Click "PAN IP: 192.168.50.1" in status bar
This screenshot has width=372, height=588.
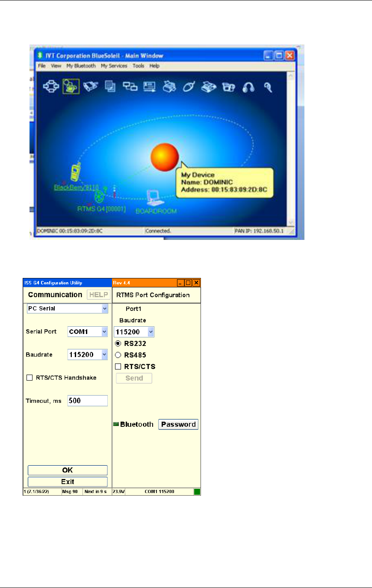[259, 231]
